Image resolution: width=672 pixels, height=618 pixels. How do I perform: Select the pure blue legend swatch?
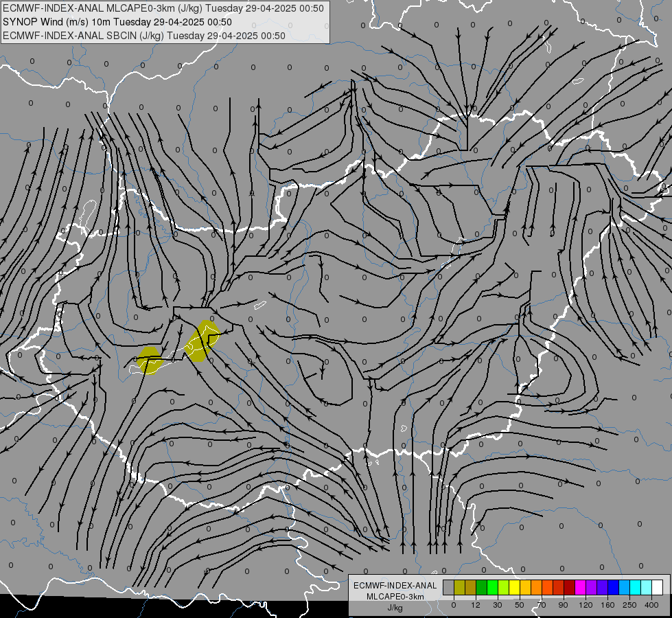(613, 587)
